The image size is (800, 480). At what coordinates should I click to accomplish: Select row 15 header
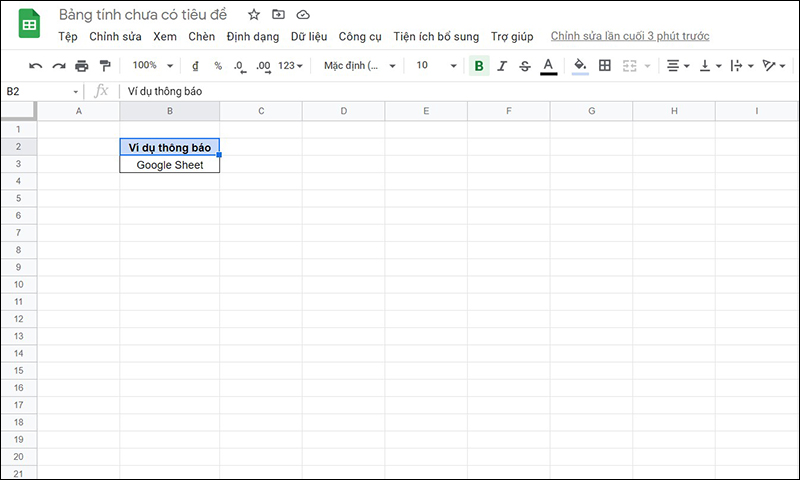click(x=18, y=371)
